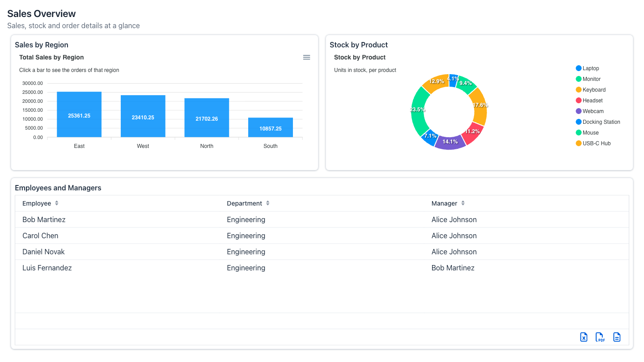
Task: Export employees table to Excel
Action: click(584, 337)
